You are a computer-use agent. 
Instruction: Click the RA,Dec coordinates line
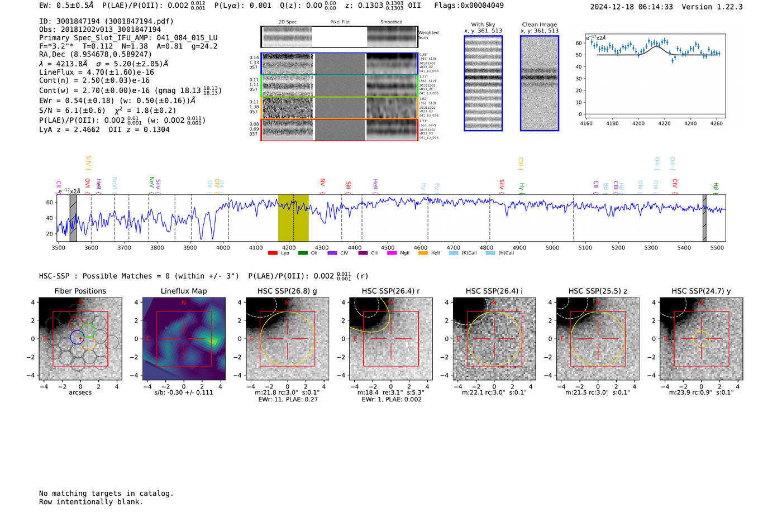point(96,55)
